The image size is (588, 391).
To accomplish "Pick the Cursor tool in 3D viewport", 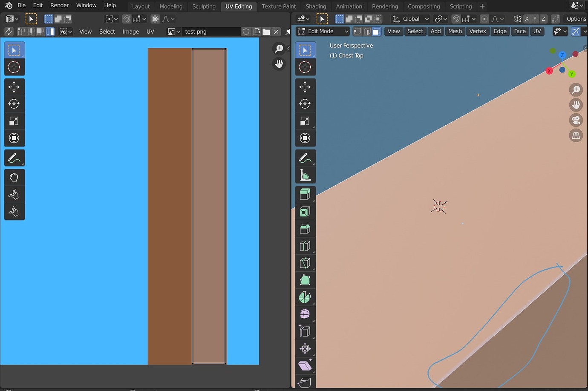I will point(305,67).
